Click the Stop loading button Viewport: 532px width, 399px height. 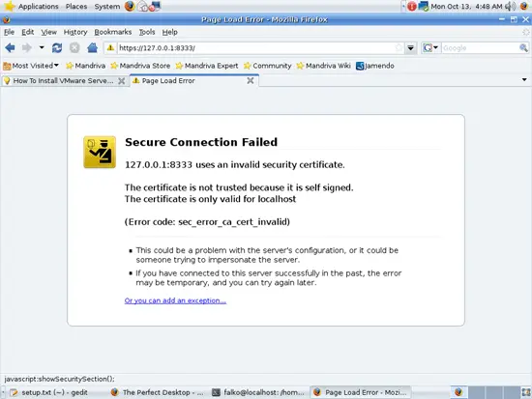(x=74, y=47)
